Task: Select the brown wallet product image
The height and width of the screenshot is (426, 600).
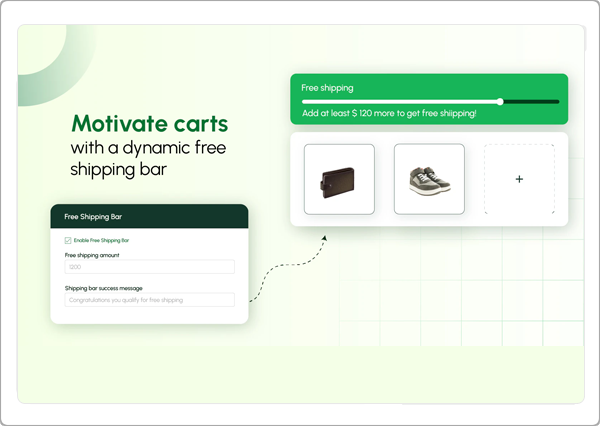Action: pyautogui.click(x=338, y=179)
